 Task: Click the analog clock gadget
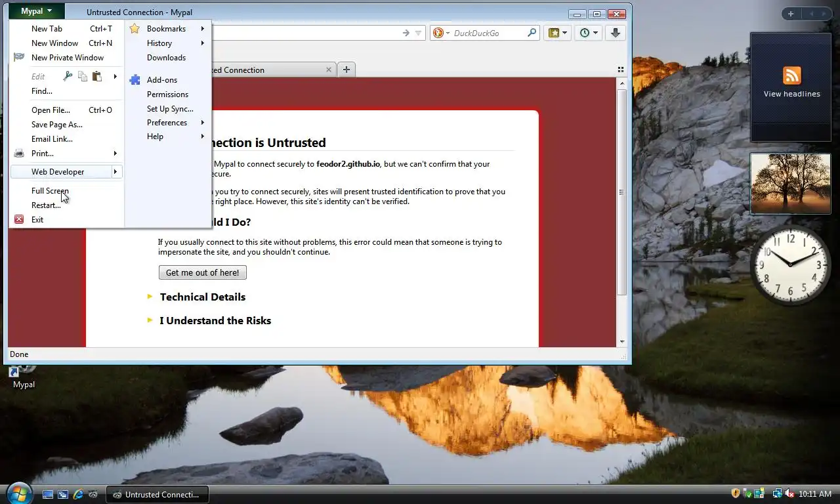[790, 264]
